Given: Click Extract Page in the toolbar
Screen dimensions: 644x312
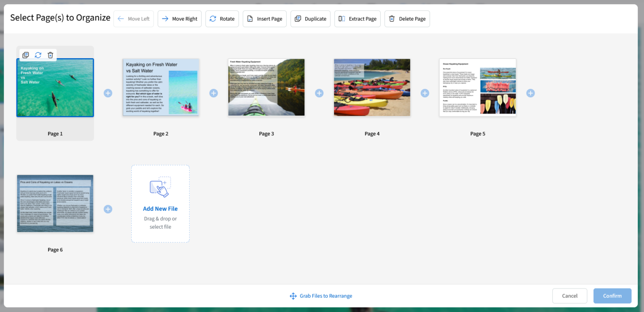Looking at the screenshot, I should (x=358, y=19).
